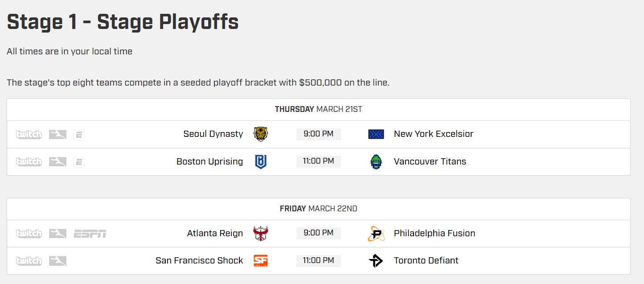
Task: Open the 9:00 PM time button for Seoul Dynasty match
Action: point(318,134)
